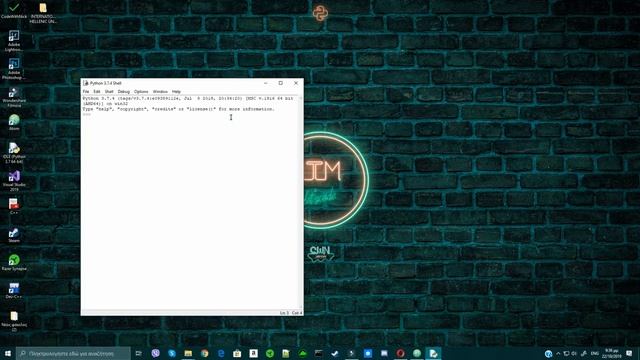The width and height of the screenshot is (640, 360).
Task: Select the Razer Synapse desktop shortcut
Action: point(14,262)
